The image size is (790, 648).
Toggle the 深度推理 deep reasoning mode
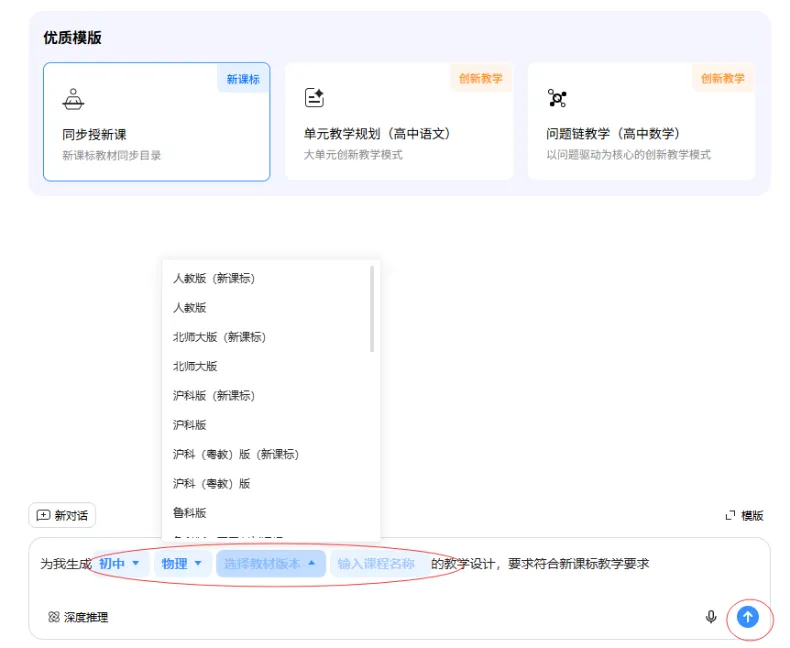point(78,617)
